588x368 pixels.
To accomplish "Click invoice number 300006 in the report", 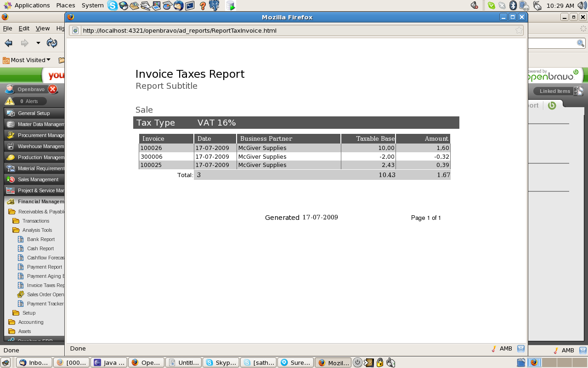I will pos(151,157).
